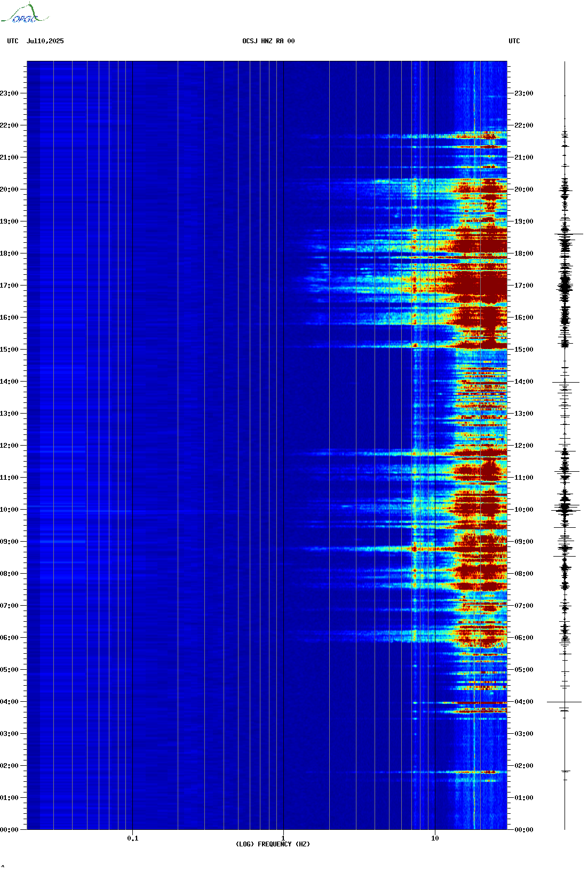
Task: Click the 'Jul10,2025' date label
Action: click(45, 41)
